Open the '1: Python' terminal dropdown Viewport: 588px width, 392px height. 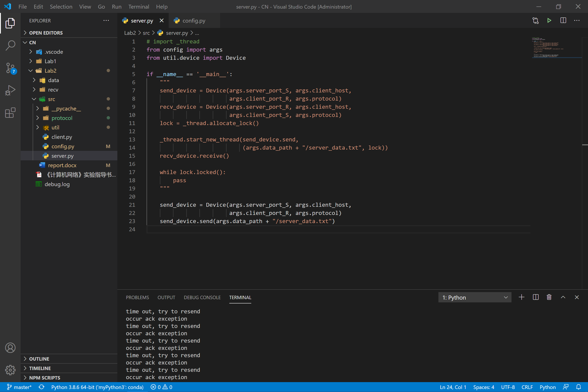[x=475, y=297]
